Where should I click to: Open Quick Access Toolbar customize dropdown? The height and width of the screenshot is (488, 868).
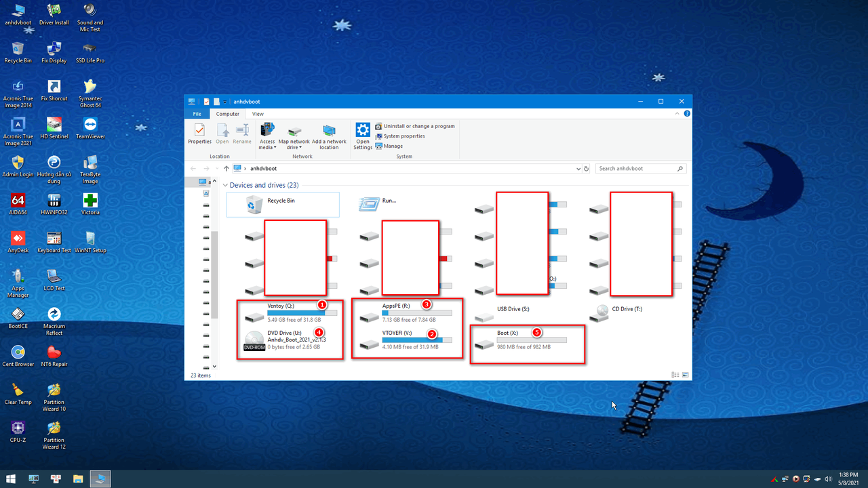point(225,102)
